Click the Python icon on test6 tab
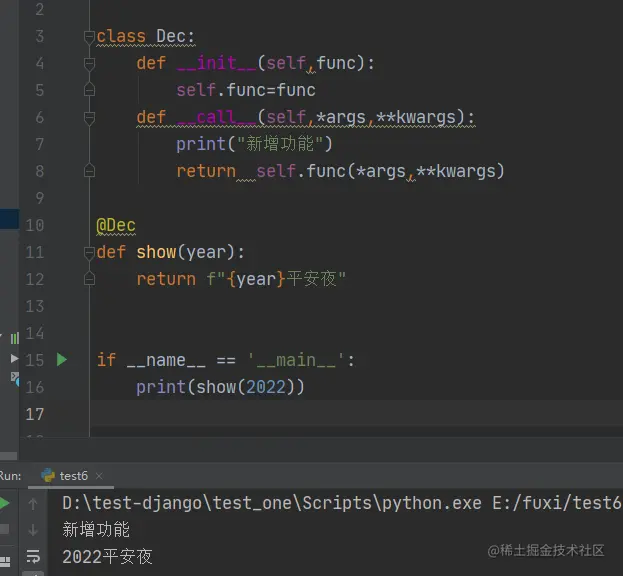 click(48, 475)
